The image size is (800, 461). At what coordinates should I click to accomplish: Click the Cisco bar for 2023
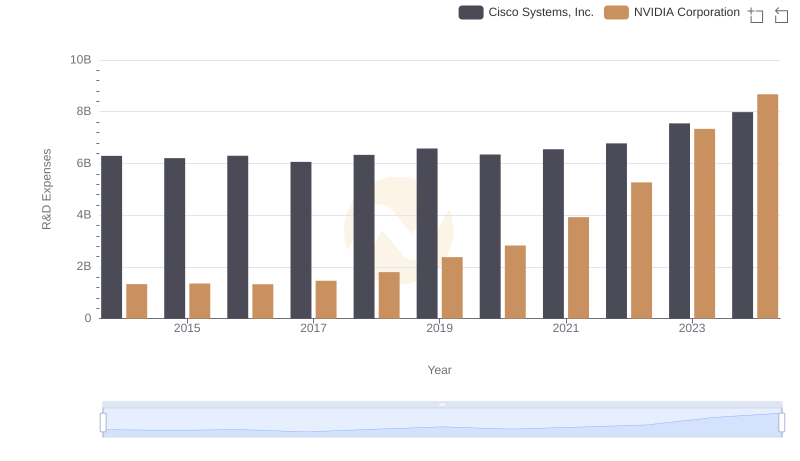(x=680, y=221)
